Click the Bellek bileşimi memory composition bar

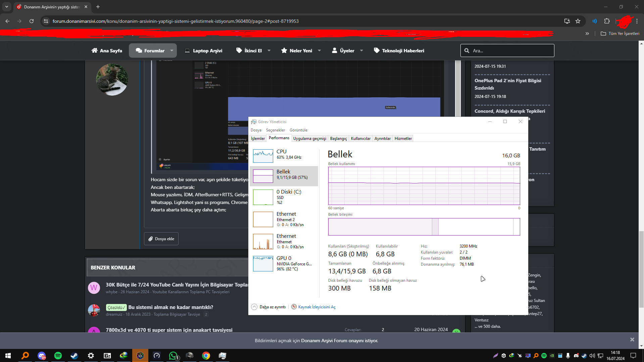(x=424, y=227)
